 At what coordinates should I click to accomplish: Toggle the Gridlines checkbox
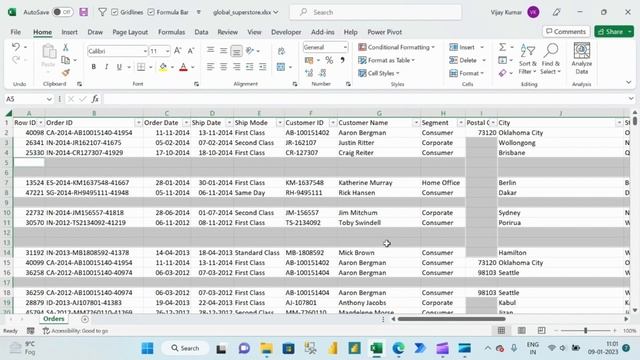(x=115, y=12)
